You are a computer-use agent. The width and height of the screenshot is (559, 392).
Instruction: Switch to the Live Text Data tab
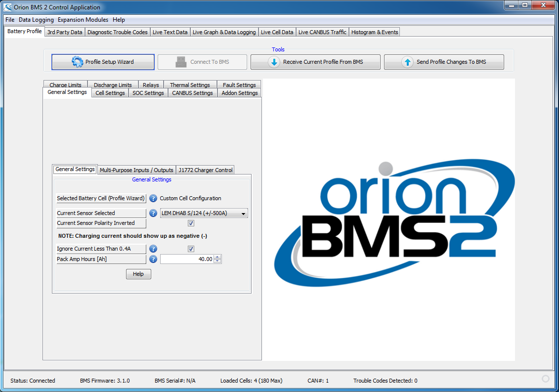click(170, 32)
